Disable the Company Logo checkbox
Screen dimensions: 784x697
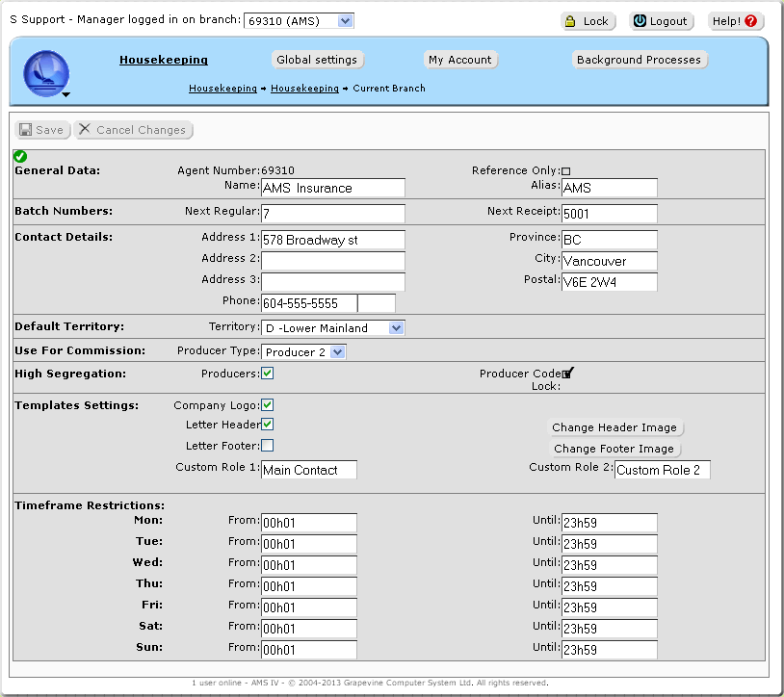(x=268, y=405)
